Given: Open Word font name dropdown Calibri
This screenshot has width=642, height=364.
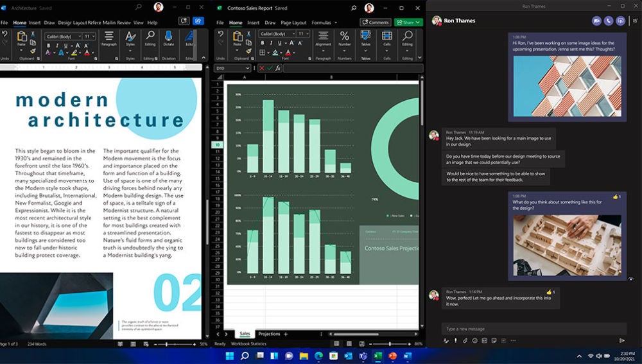Looking at the screenshot, I should 80,37.
